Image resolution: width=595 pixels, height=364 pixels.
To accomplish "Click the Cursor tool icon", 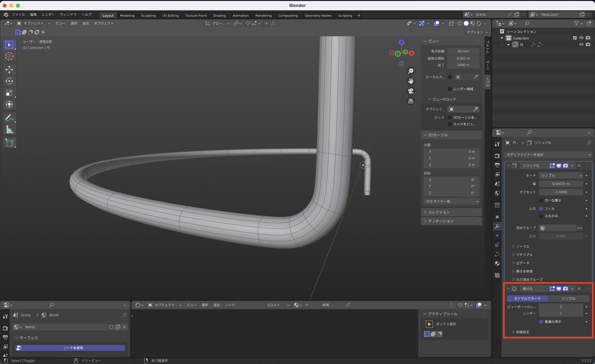I will 9,56.
